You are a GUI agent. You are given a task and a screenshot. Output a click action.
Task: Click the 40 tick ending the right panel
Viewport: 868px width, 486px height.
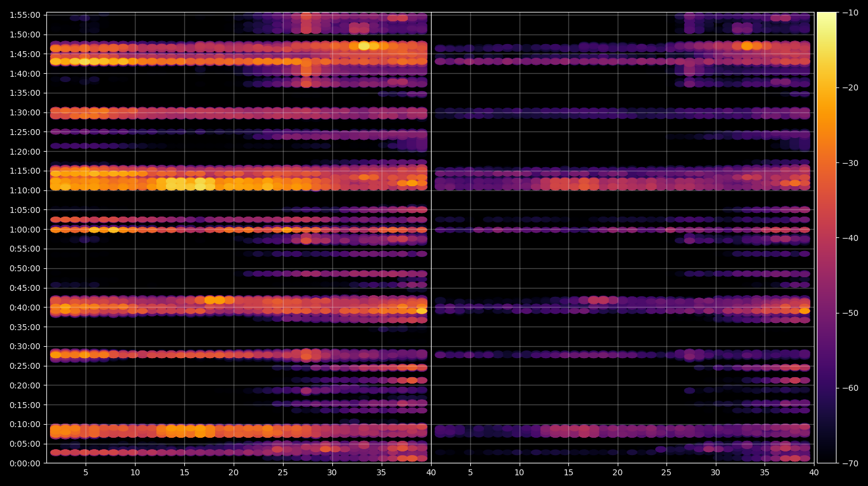[x=814, y=473]
